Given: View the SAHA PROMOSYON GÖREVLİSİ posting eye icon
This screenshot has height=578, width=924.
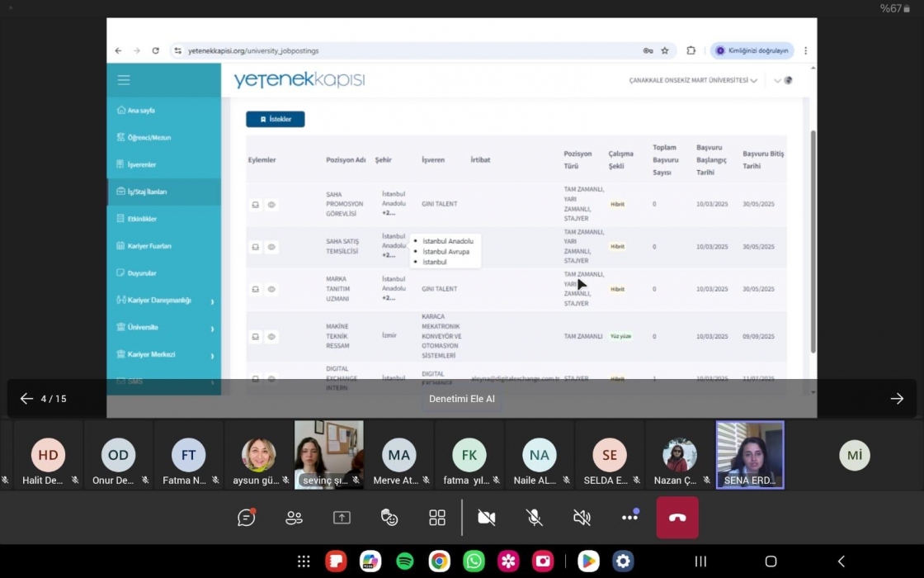Looking at the screenshot, I should 271,205.
